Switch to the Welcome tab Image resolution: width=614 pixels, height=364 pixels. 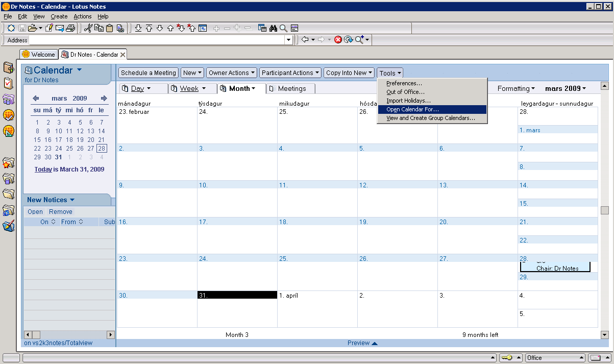[38, 55]
